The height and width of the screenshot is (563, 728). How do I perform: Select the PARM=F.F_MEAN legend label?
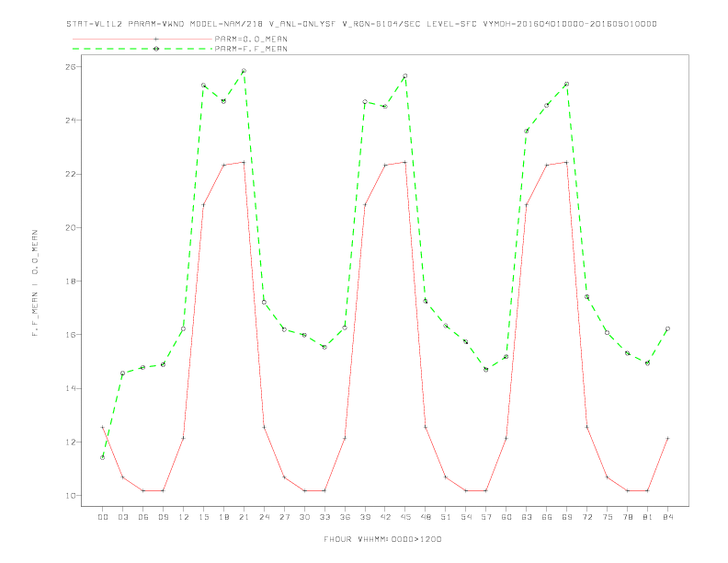coord(251,49)
